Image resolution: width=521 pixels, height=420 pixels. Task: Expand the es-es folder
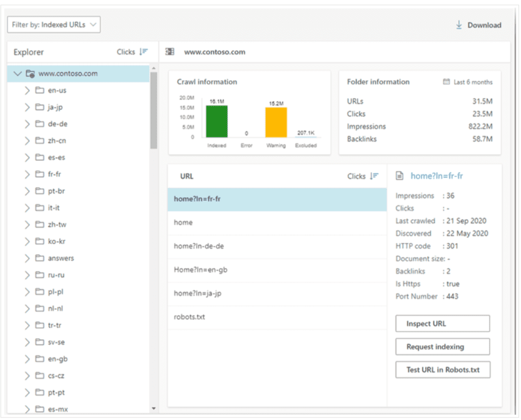(x=27, y=158)
